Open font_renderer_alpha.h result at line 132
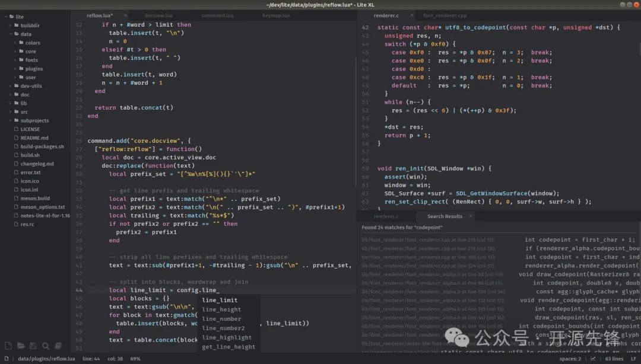 click(433, 300)
